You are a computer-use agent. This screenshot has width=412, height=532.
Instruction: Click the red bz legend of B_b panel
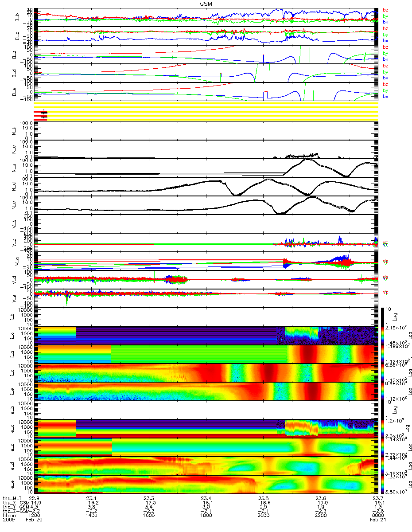[x=385, y=10]
